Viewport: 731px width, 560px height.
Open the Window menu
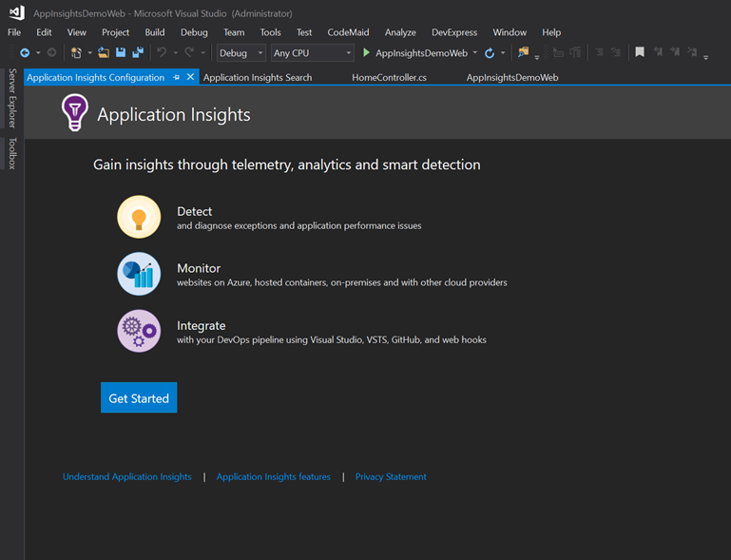[510, 32]
